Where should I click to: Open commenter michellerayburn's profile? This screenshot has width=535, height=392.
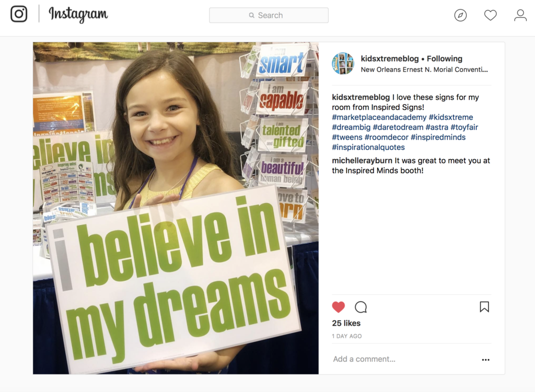pyautogui.click(x=362, y=161)
